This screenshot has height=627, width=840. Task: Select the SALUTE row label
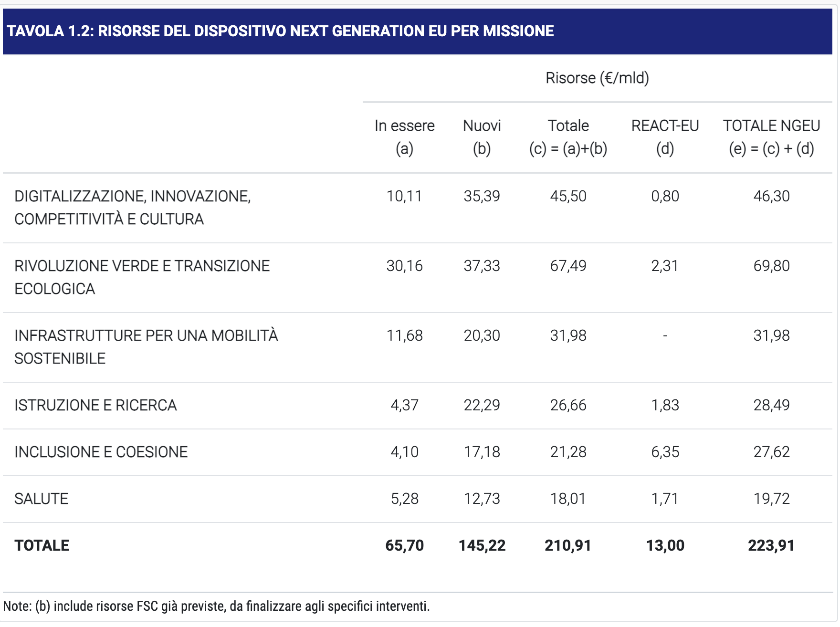[x=42, y=499]
